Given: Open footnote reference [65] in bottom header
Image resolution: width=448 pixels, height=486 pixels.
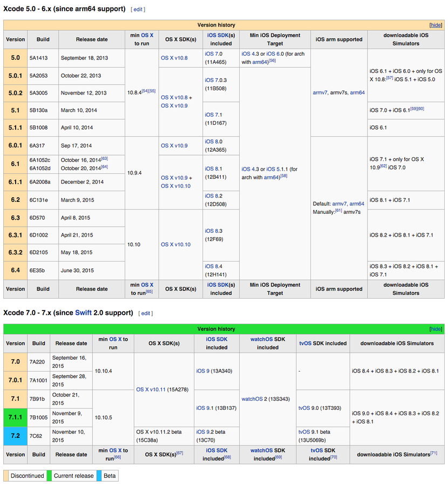Looking at the screenshot, I should point(150,292).
